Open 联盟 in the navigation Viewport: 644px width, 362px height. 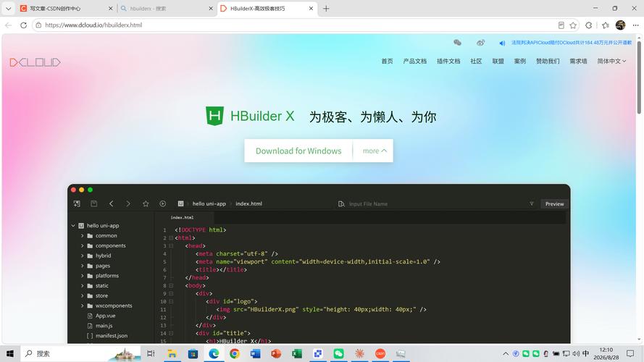click(x=498, y=61)
